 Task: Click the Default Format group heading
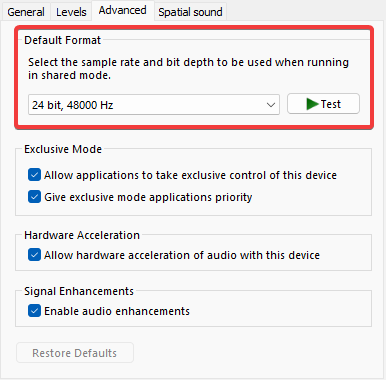pos(63,40)
